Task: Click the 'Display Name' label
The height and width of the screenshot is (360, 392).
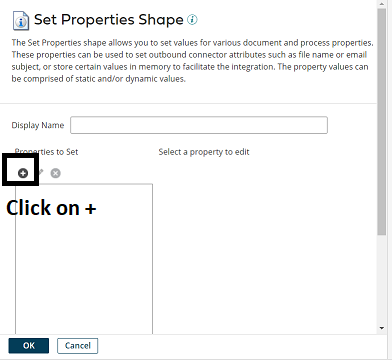Action: pos(38,125)
